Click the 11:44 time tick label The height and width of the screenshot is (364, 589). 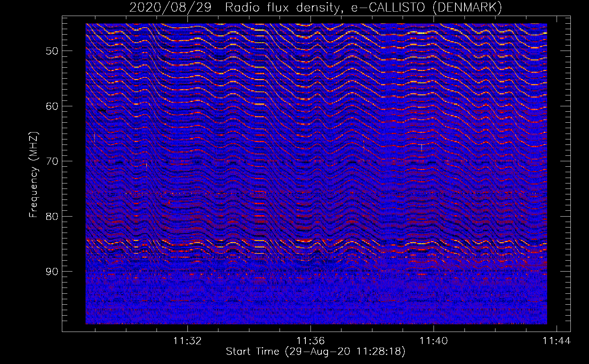[557, 341]
